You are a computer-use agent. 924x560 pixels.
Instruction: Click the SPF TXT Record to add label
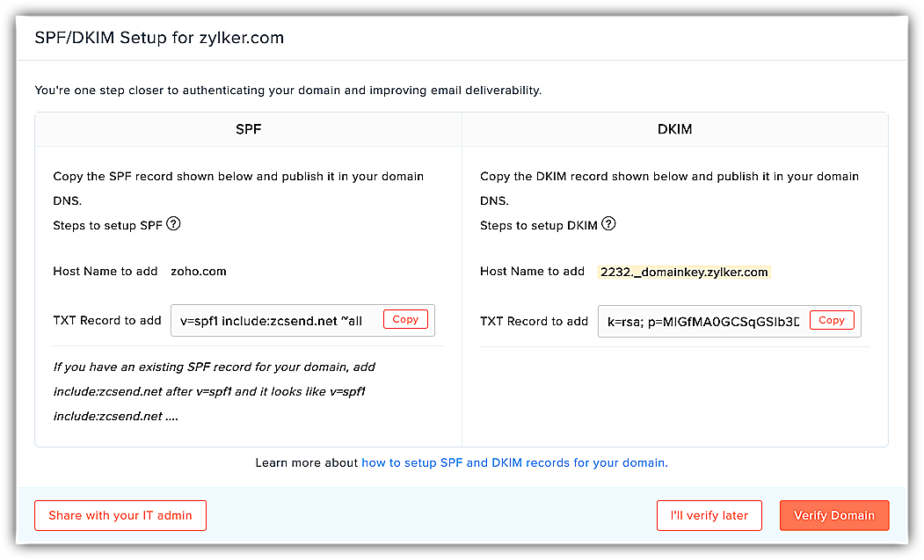click(x=107, y=321)
